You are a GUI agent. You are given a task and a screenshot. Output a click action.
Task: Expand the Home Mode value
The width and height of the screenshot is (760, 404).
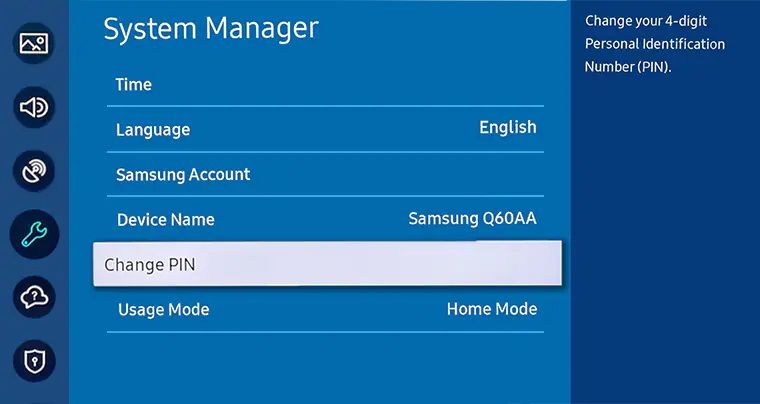coord(491,309)
